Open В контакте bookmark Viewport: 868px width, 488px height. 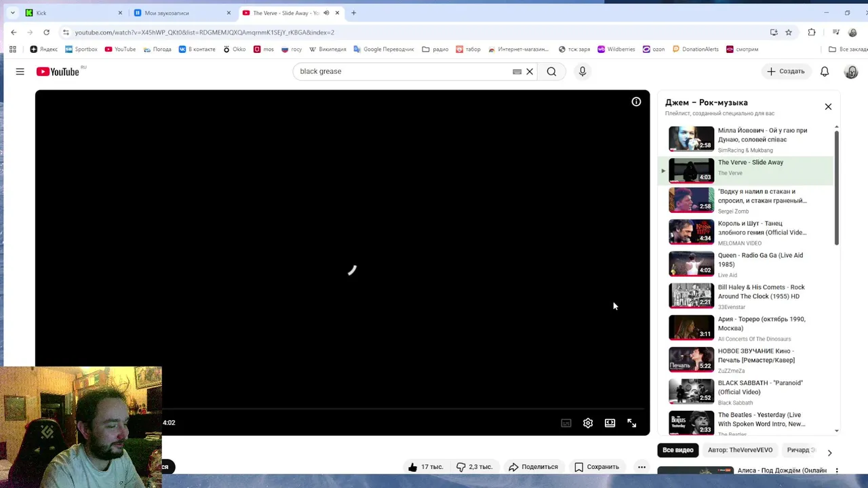(197, 49)
